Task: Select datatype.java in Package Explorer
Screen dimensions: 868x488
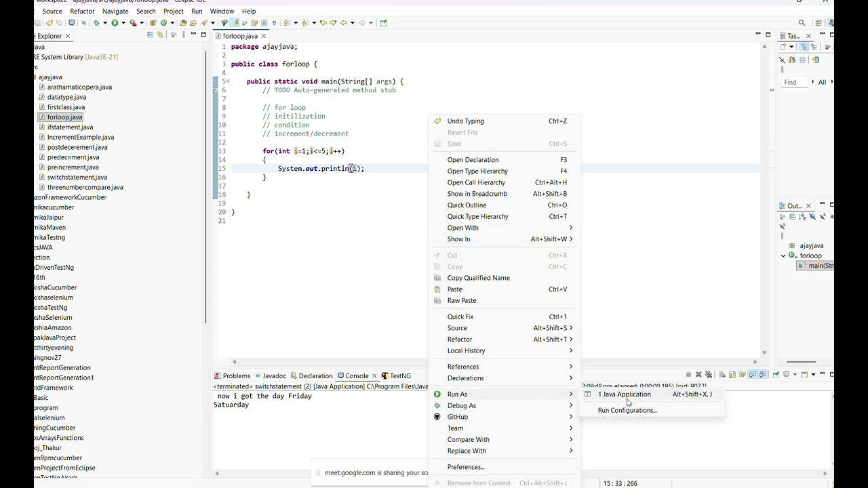Action: (66, 97)
